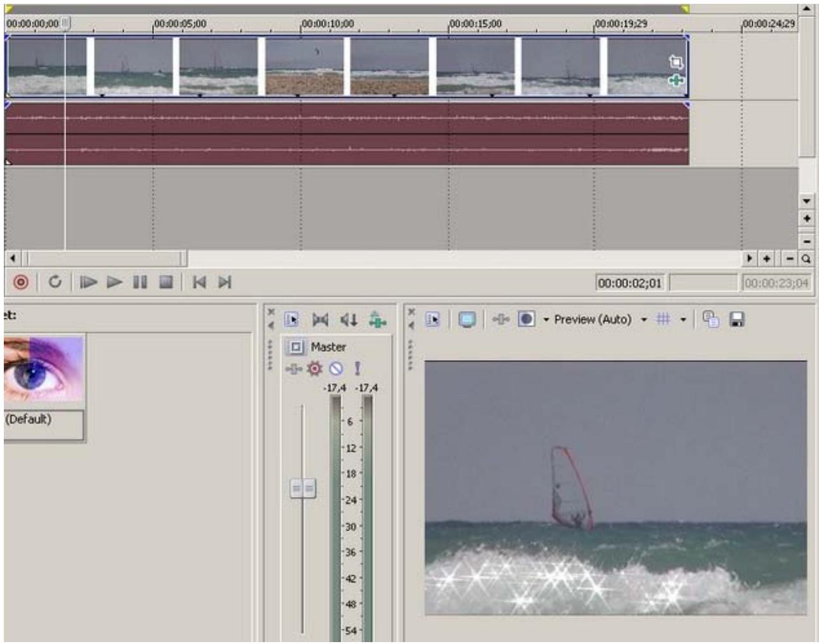This screenshot has height=644, width=819.
Task: Stop the timeline playback
Action: point(166,282)
